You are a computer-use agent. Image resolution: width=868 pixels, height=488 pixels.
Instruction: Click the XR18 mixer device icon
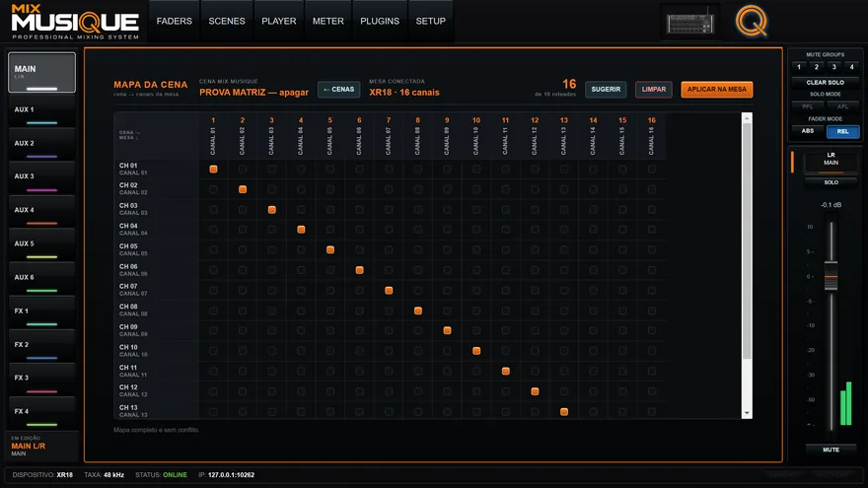point(690,23)
